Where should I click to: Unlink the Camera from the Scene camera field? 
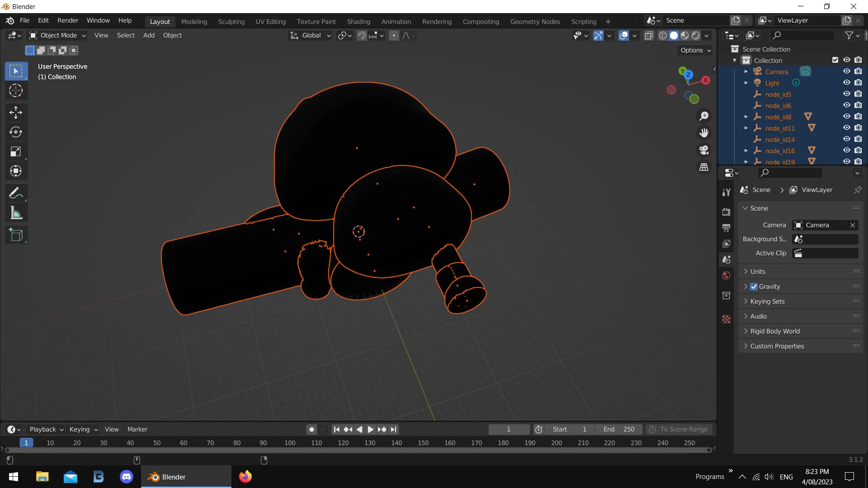pyautogui.click(x=853, y=225)
